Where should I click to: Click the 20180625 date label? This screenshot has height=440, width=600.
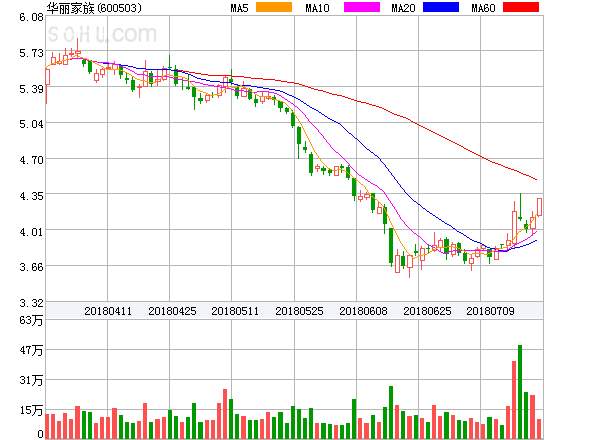coord(427,311)
